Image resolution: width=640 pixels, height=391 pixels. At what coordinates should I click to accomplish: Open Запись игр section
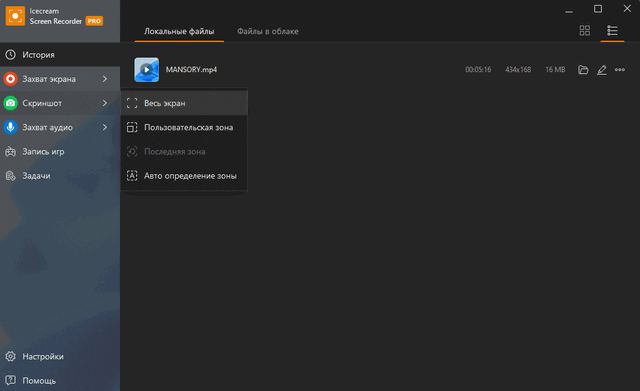pos(60,152)
